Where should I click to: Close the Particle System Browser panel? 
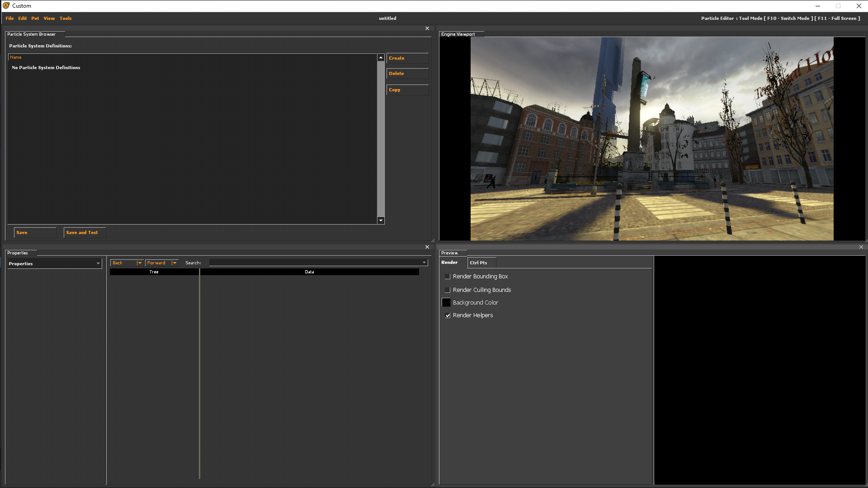[x=427, y=28]
